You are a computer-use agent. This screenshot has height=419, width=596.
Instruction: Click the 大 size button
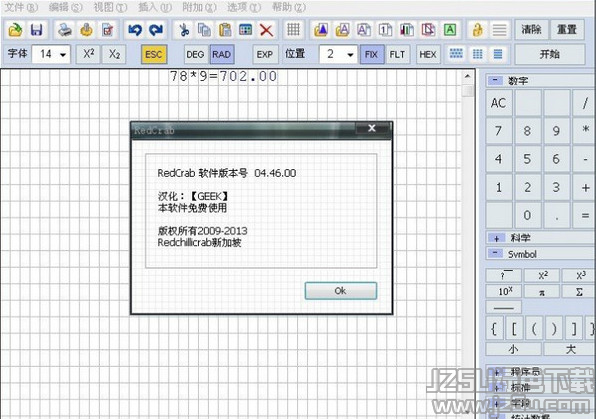pyautogui.click(x=570, y=349)
